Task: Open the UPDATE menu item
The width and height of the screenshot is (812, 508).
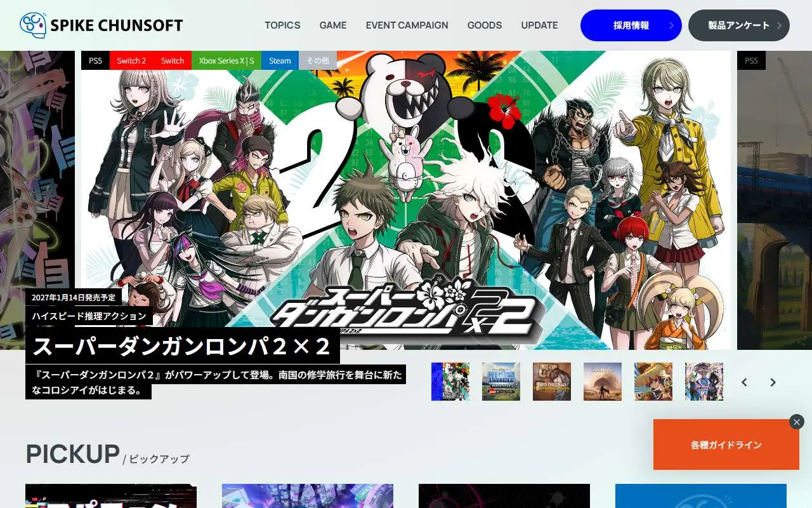Action: click(539, 25)
